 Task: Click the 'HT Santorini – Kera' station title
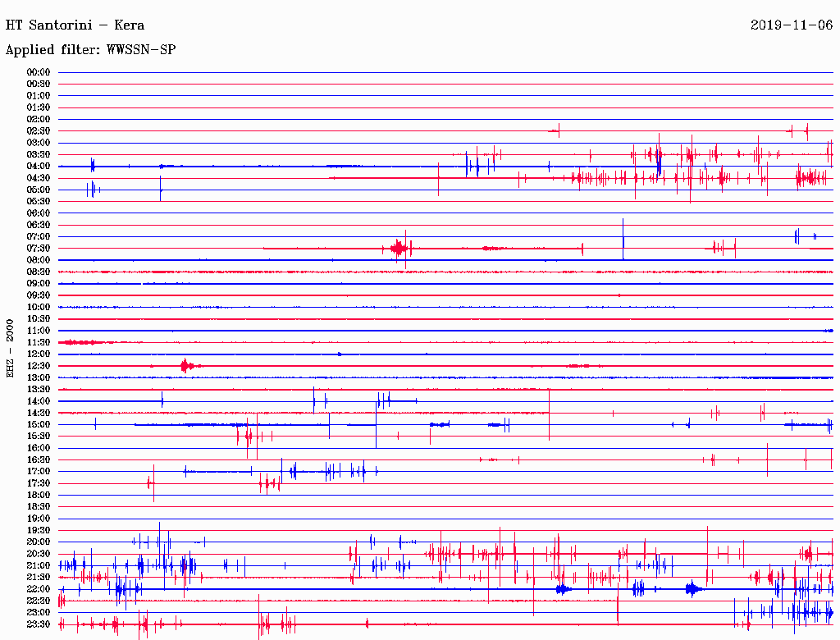coord(75,25)
